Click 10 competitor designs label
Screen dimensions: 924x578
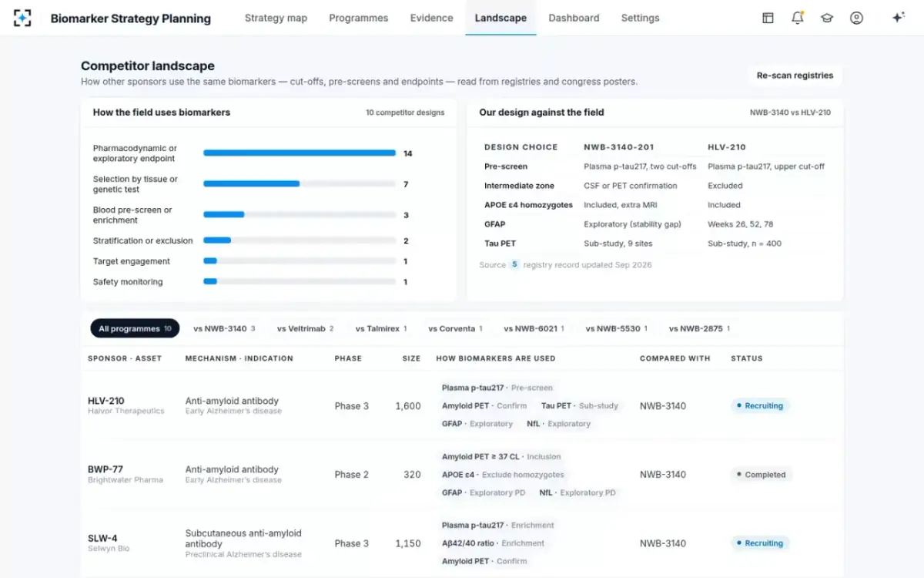[405, 113]
